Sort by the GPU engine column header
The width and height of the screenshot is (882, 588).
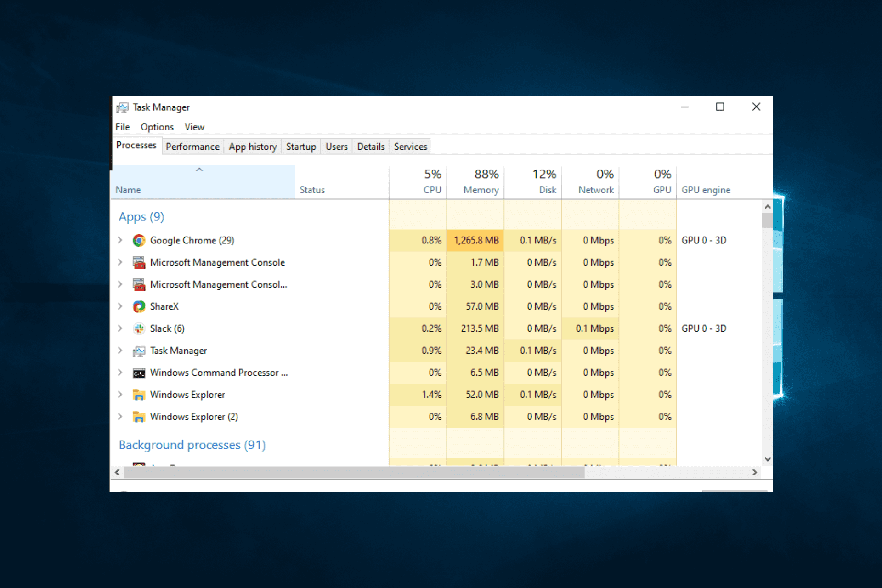719,182
